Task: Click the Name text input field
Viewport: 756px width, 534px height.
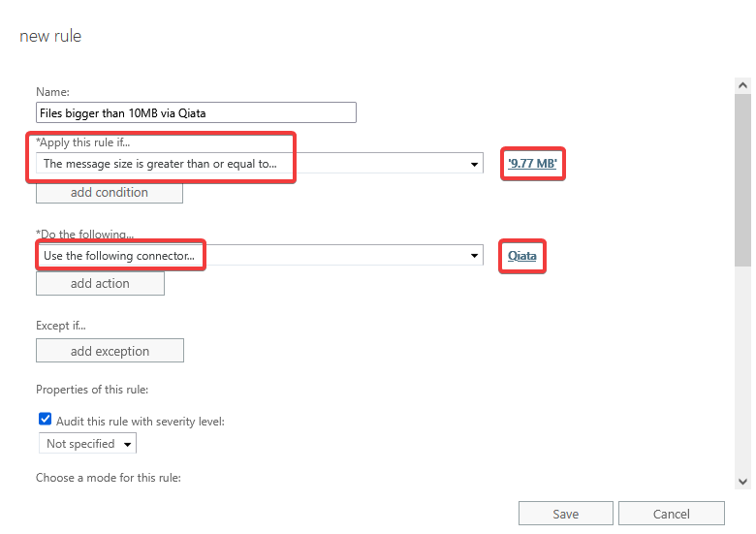Action: pyautogui.click(x=196, y=112)
